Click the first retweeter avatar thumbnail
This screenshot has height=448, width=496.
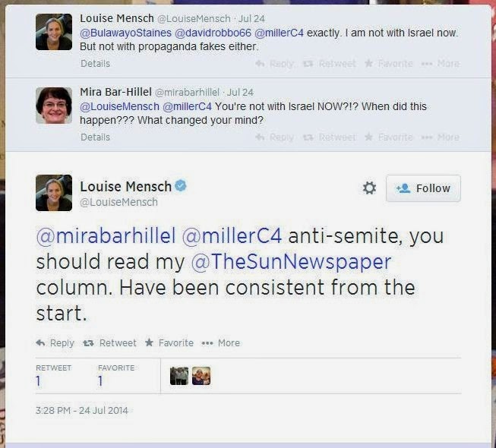coord(178,376)
